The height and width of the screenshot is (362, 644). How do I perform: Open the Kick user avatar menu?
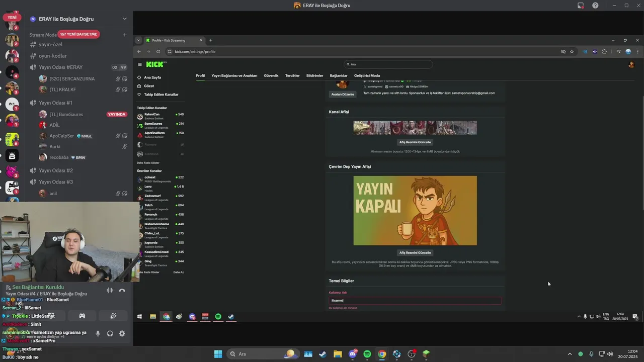pyautogui.click(x=631, y=64)
